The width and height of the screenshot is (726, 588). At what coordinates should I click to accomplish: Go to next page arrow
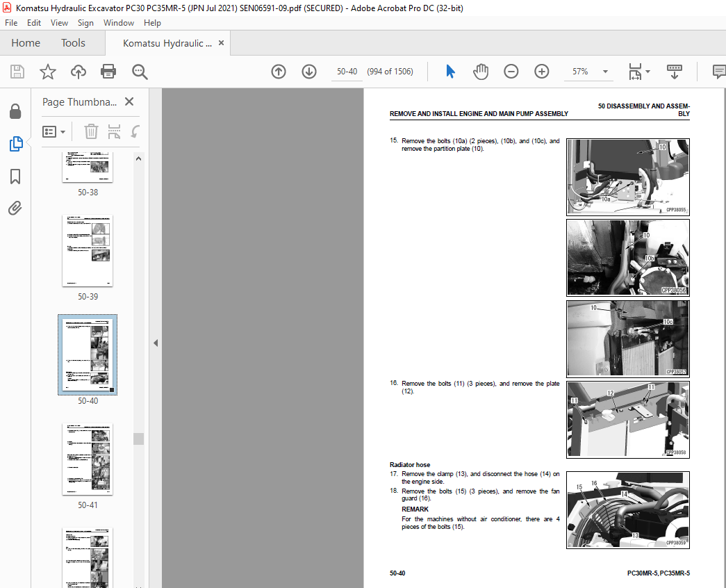click(309, 72)
